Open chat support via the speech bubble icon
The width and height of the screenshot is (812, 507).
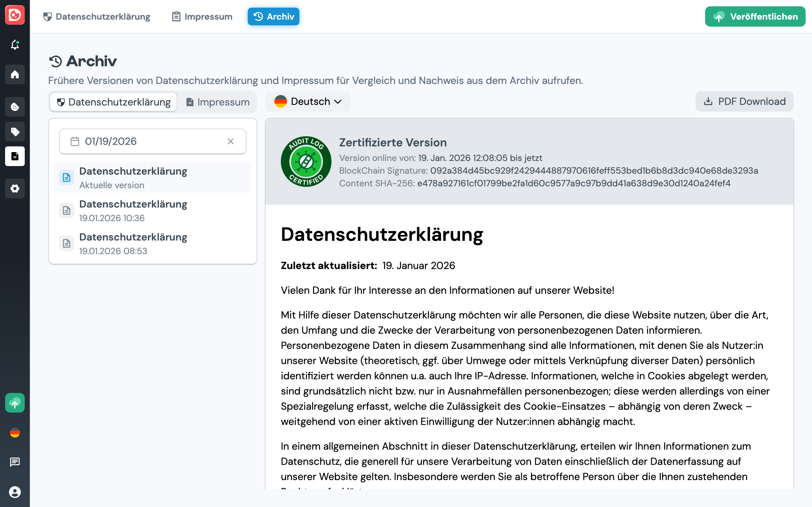[15, 462]
